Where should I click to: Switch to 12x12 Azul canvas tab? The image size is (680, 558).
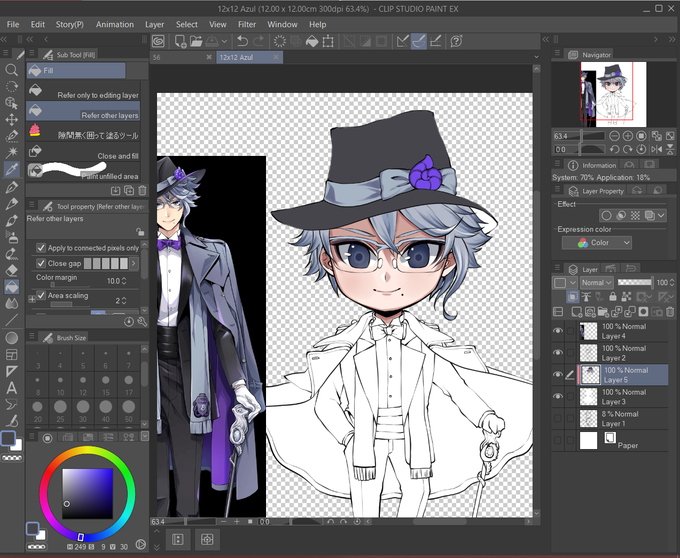tap(249, 57)
